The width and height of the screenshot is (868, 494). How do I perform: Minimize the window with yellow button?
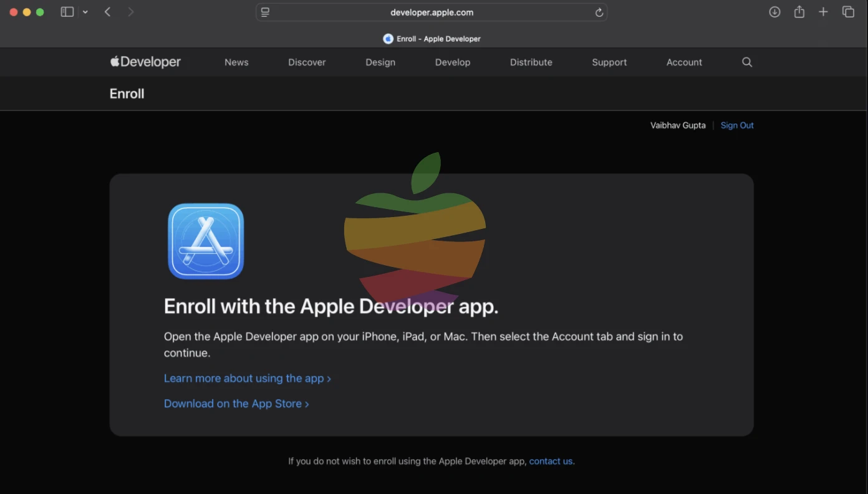point(27,12)
